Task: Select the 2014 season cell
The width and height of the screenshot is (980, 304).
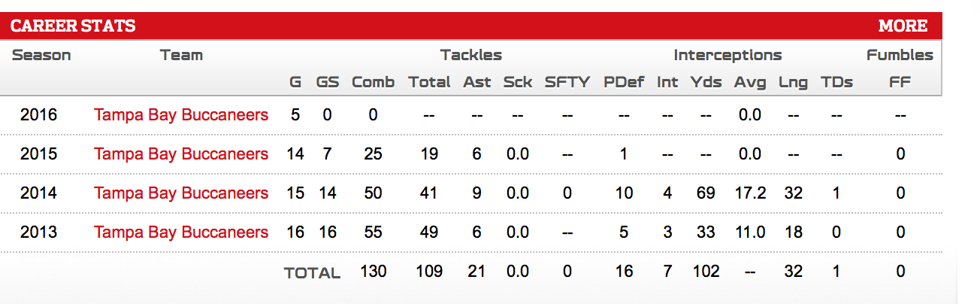Action: point(38,193)
